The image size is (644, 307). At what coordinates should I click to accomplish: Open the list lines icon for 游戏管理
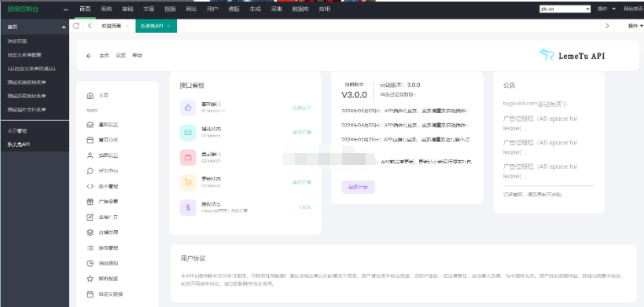coord(90,248)
